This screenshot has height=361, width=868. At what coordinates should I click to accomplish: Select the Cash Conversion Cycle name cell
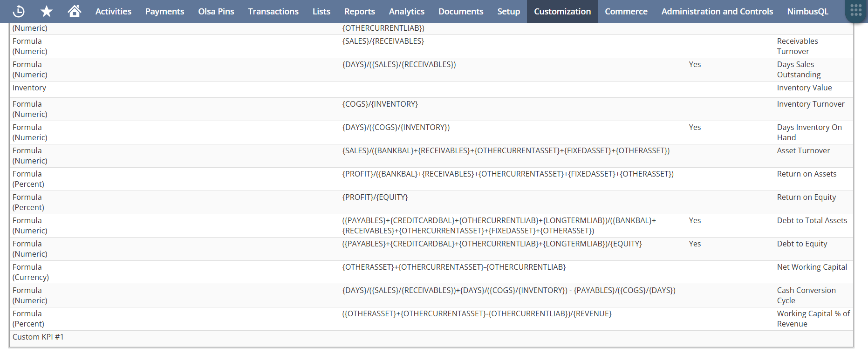806,295
